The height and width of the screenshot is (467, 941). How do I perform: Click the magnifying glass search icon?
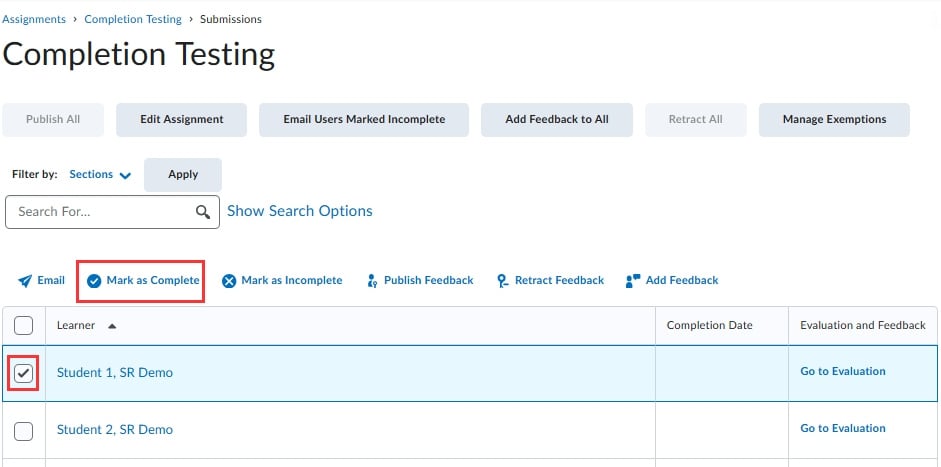click(x=203, y=212)
